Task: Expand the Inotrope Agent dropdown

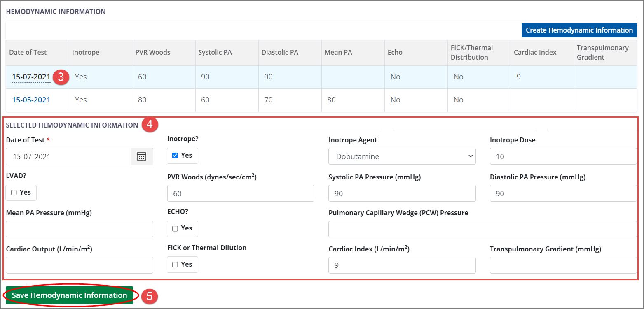Action: [402, 156]
